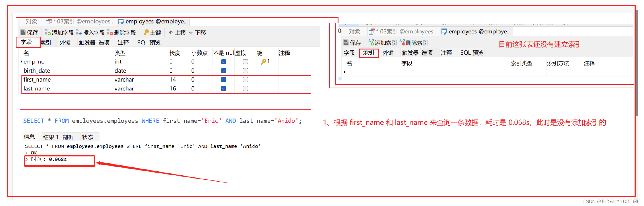Image resolution: width=644 pixels, height=206 pixels.
Task: Open the 选项 tab in left designer
Action: [x=104, y=43]
